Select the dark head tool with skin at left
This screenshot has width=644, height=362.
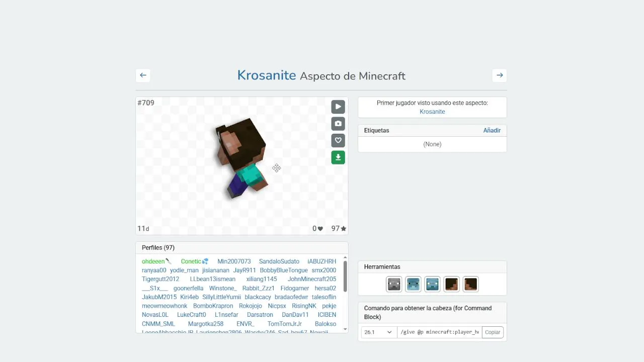click(x=470, y=284)
